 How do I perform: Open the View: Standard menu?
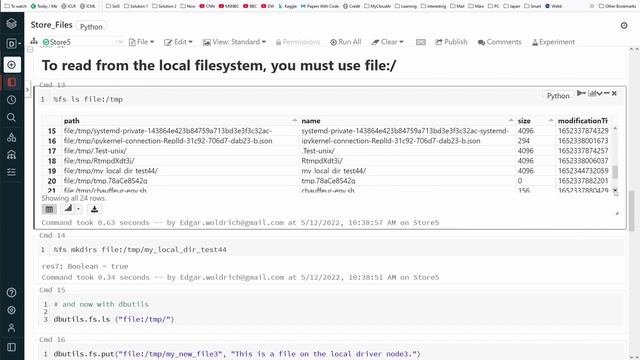tap(234, 42)
